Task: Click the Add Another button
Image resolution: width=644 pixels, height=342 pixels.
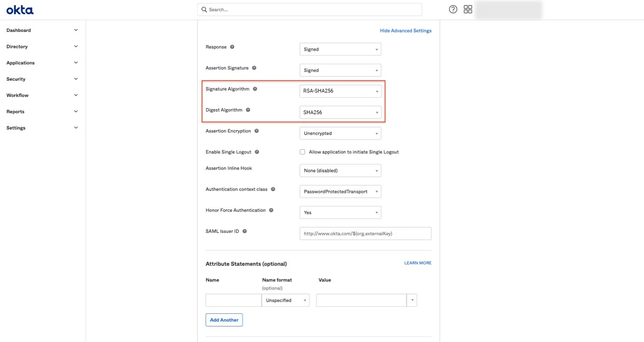Action: pos(224,319)
